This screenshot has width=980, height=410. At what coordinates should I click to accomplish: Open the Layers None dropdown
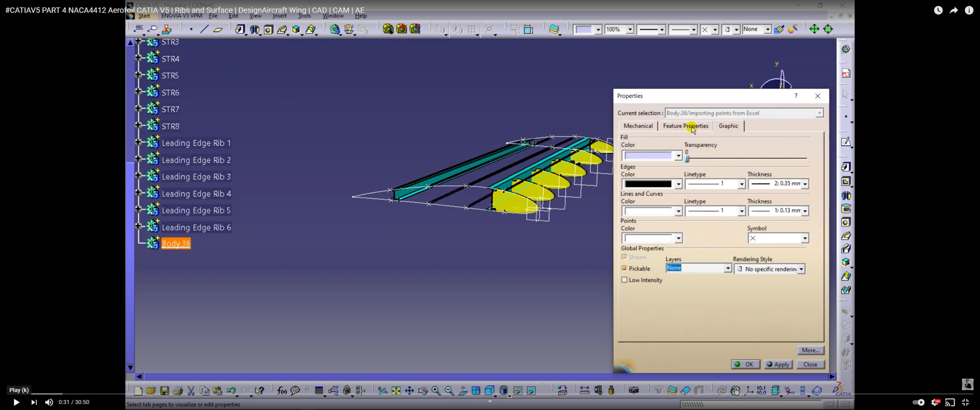coord(728,268)
